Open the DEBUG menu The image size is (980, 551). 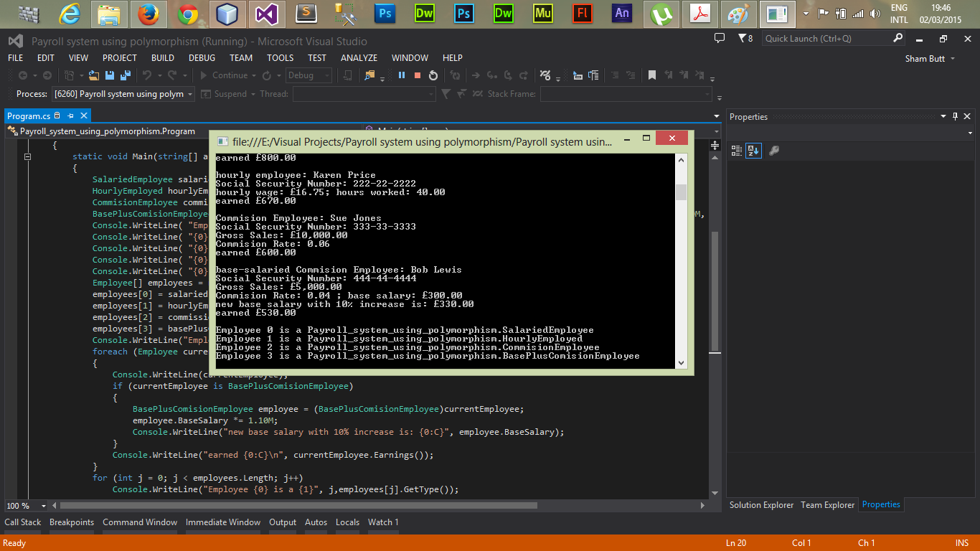click(x=202, y=58)
